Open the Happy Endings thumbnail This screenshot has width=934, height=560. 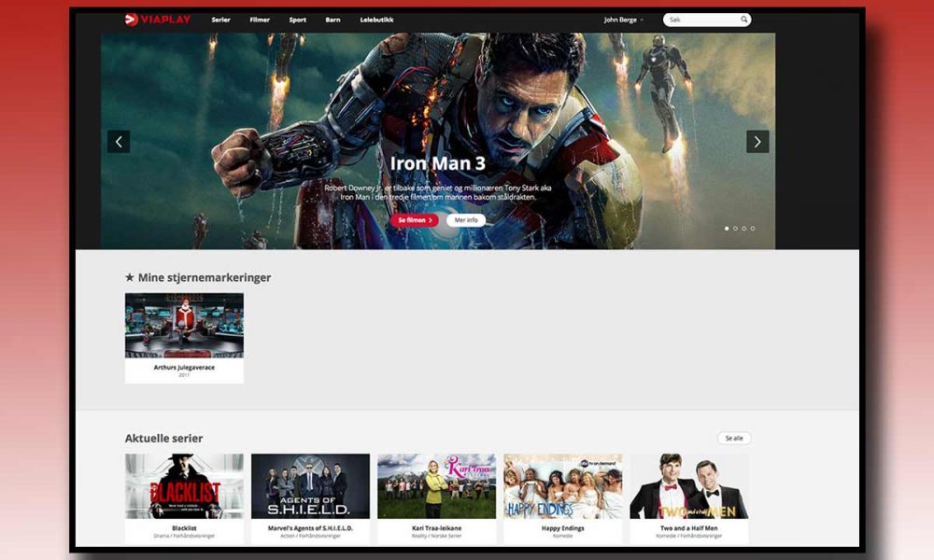[x=563, y=486]
